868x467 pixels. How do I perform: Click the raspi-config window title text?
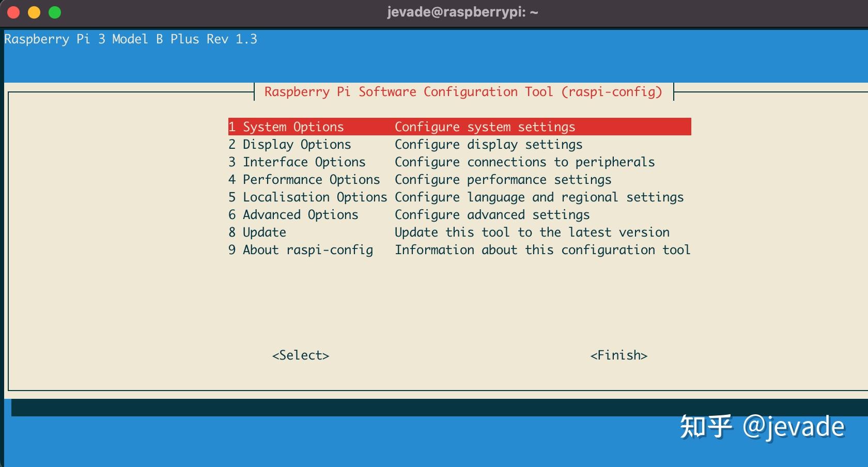click(462, 91)
